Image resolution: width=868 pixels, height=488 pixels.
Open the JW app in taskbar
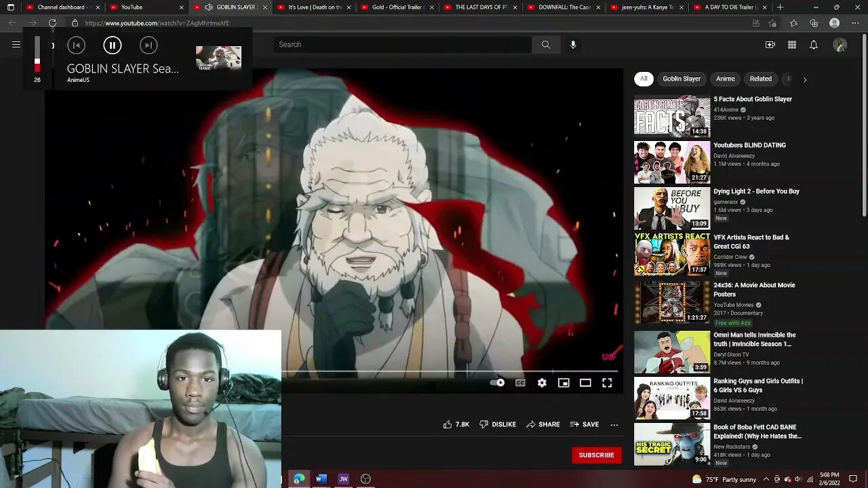pyautogui.click(x=344, y=479)
